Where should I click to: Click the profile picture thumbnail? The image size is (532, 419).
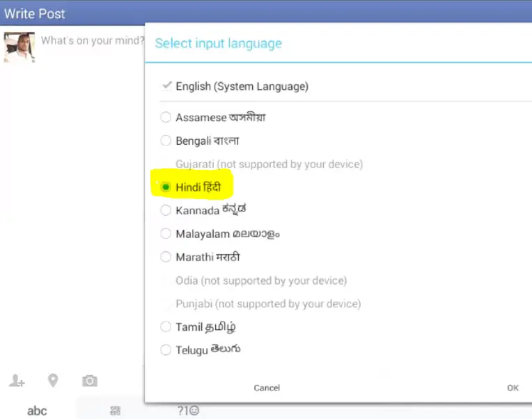(x=19, y=47)
